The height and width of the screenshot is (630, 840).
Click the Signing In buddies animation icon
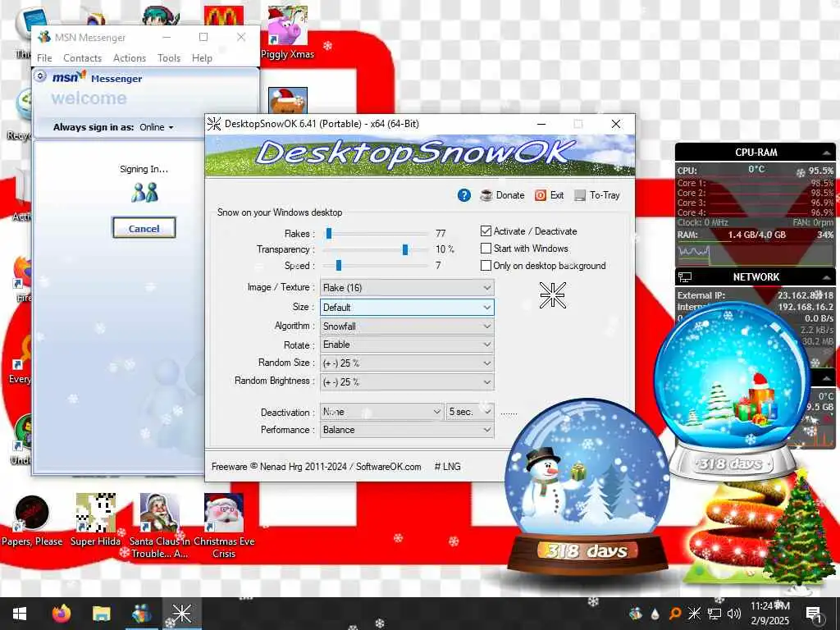tap(144, 192)
